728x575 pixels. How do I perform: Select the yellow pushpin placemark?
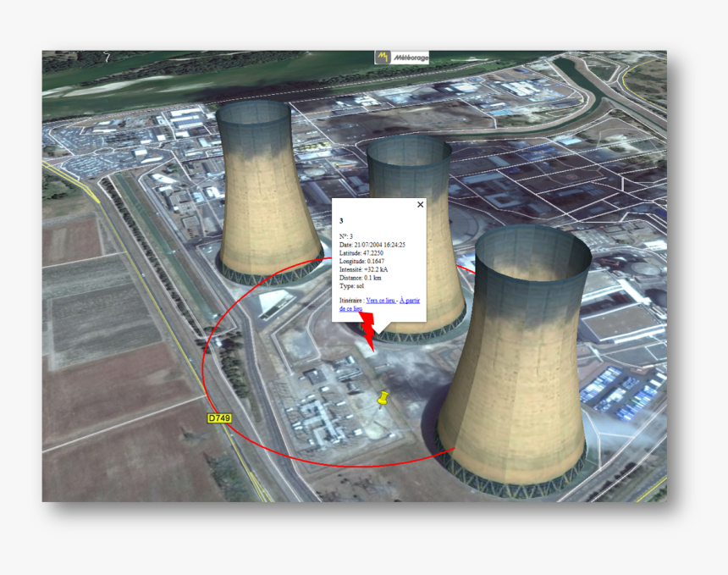click(x=383, y=397)
